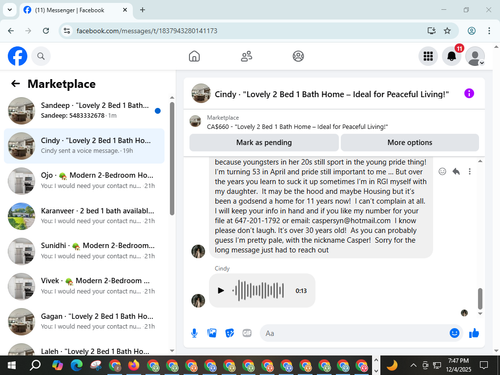Click listing thumbnail beside CA$660
This screenshot has height=375, width=500.
195,121
